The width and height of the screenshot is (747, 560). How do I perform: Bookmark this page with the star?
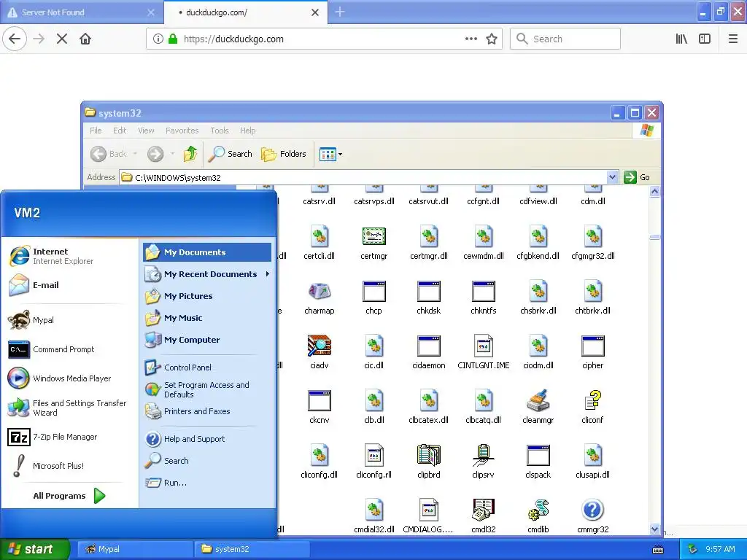(492, 39)
